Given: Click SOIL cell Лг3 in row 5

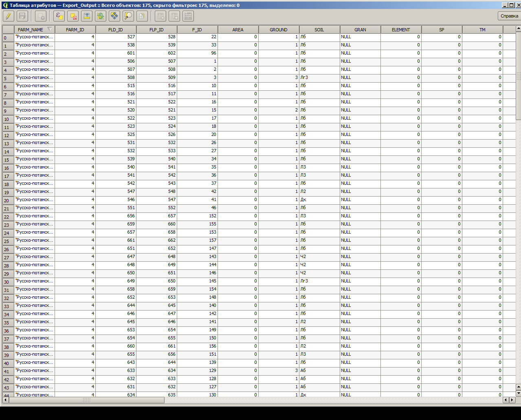Looking at the screenshot, I should [x=320, y=78].
